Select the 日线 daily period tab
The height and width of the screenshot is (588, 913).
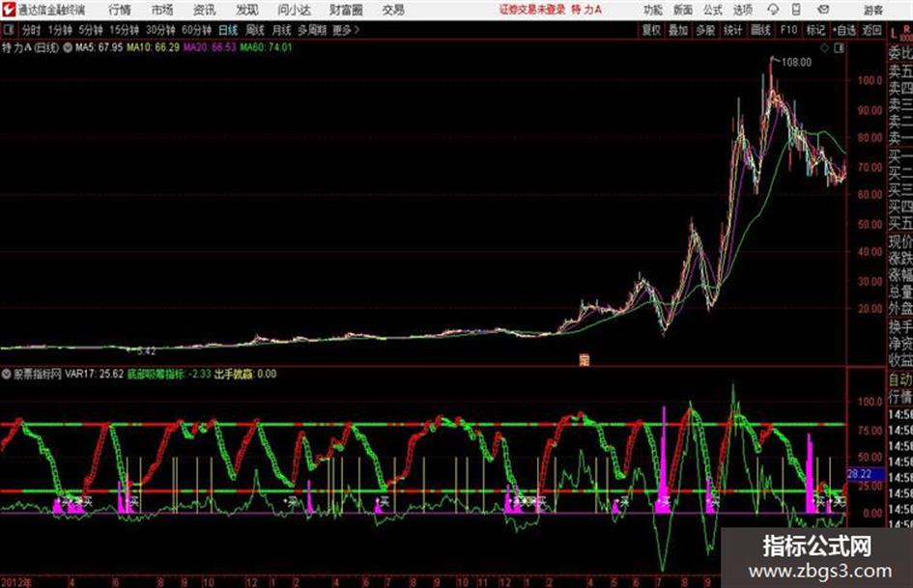(228, 30)
